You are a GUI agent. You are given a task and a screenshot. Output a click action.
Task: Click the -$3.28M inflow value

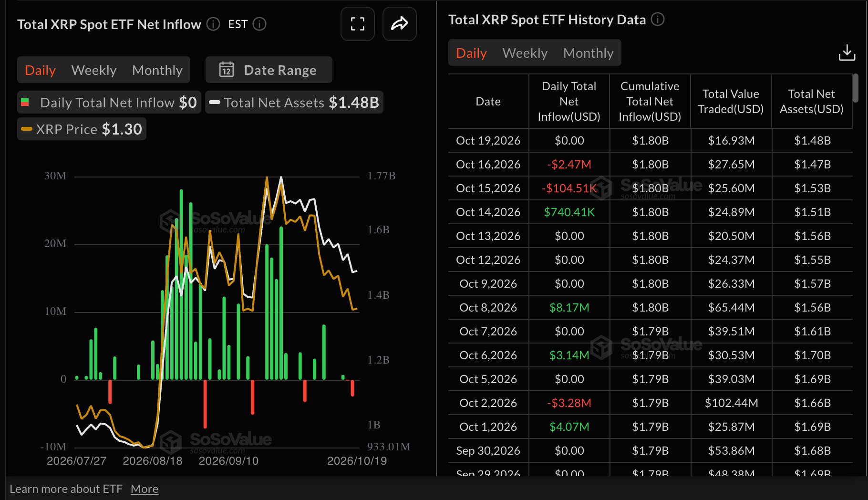pyautogui.click(x=569, y=403)
